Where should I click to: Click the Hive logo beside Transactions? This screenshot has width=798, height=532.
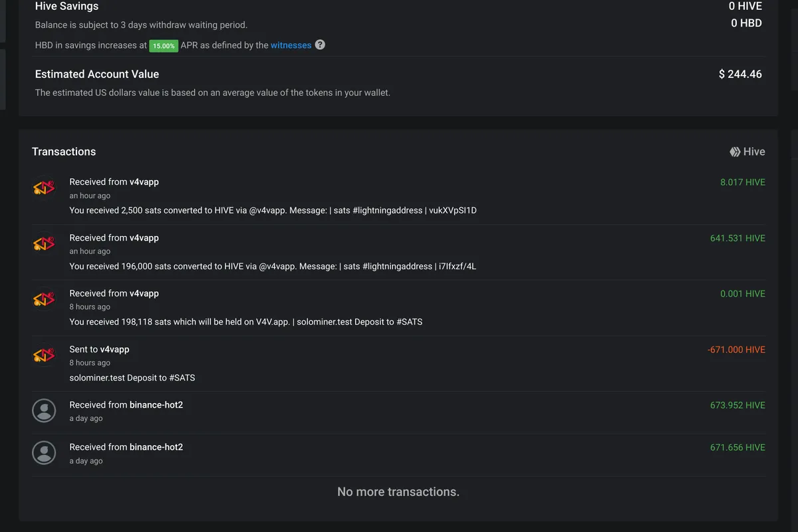coord(735,152)
